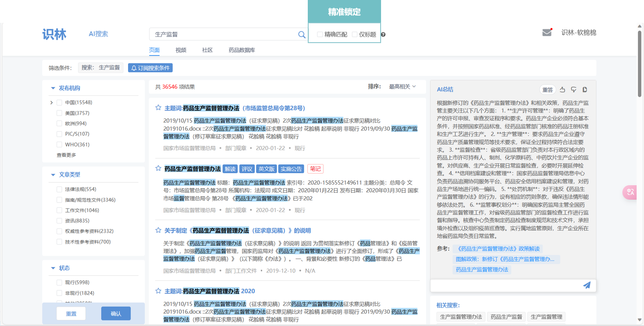Switch to the 药品数据库 tab
Image resolution: width=644 pixels, height=326 pixels.
pos(242,50)
